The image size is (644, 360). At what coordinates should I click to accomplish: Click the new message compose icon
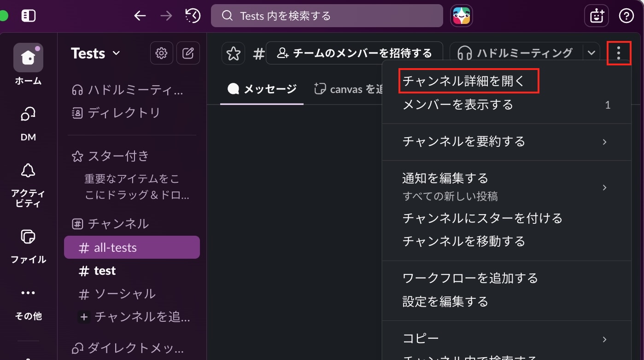coord(188,53)
